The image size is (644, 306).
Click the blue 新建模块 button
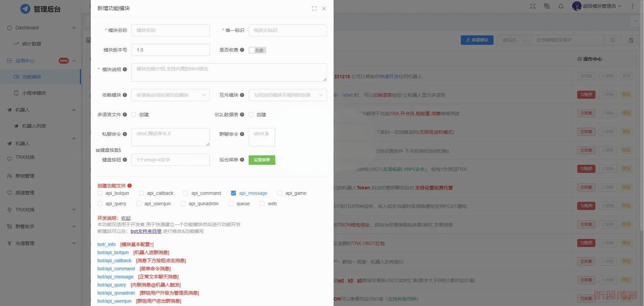click(x=477, y=40)
